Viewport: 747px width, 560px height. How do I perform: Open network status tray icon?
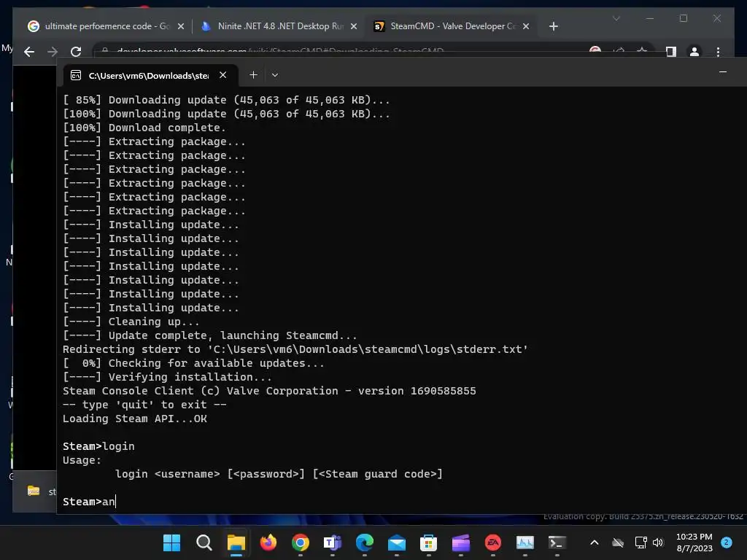tap(640, 542)
